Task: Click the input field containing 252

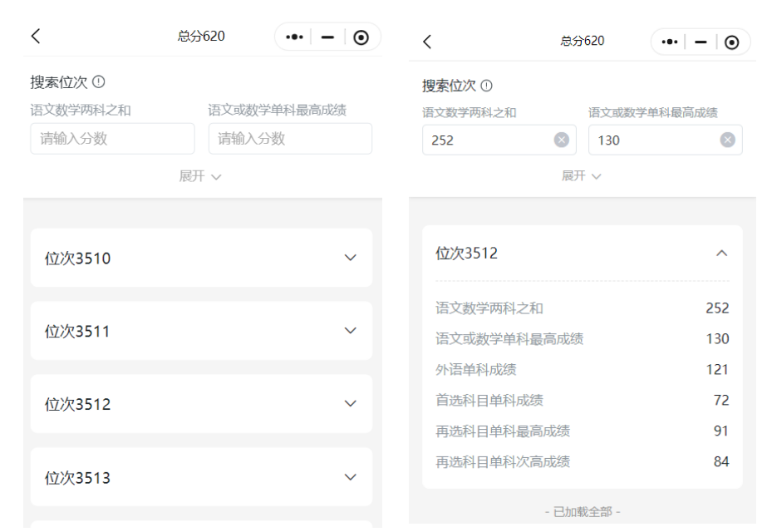Action: click(x=486, y=140)
